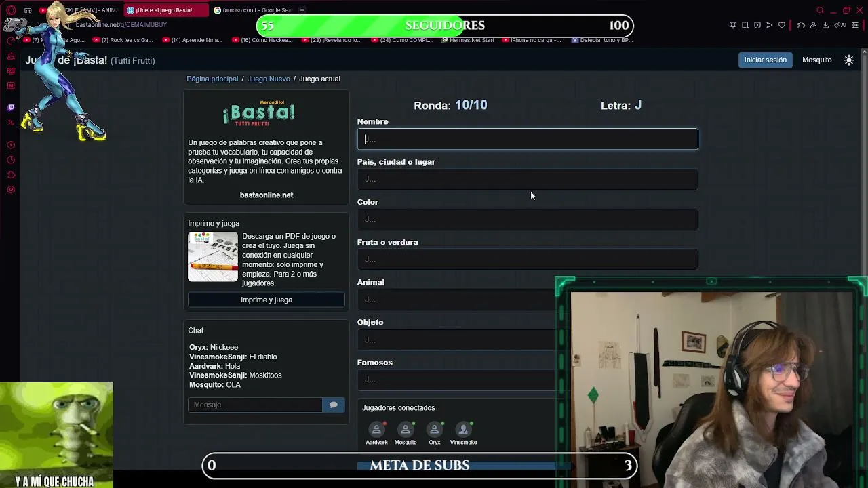Click the Aardvark player avatar
868x488 pixels.
(376, 429)
